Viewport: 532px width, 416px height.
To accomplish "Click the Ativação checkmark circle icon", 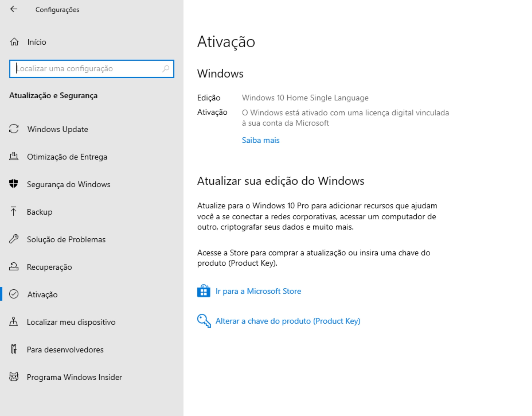I will pyautogui.click(x=14, y=294).
